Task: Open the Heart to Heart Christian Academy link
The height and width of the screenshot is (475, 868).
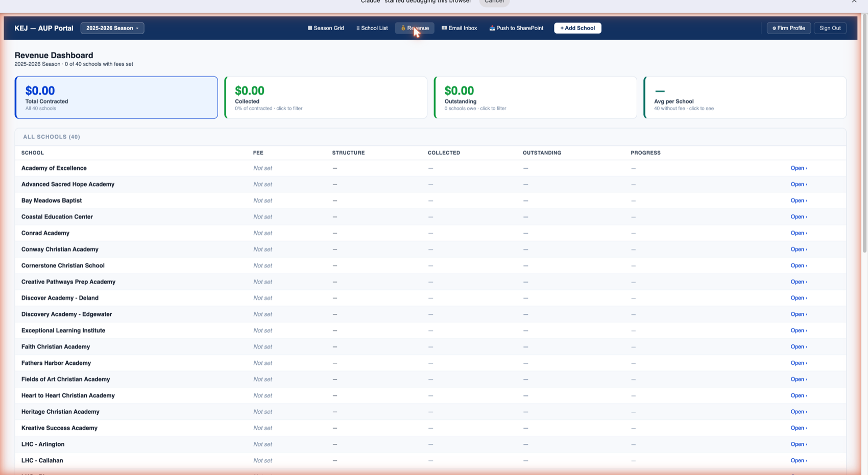Action: point(799,395)
